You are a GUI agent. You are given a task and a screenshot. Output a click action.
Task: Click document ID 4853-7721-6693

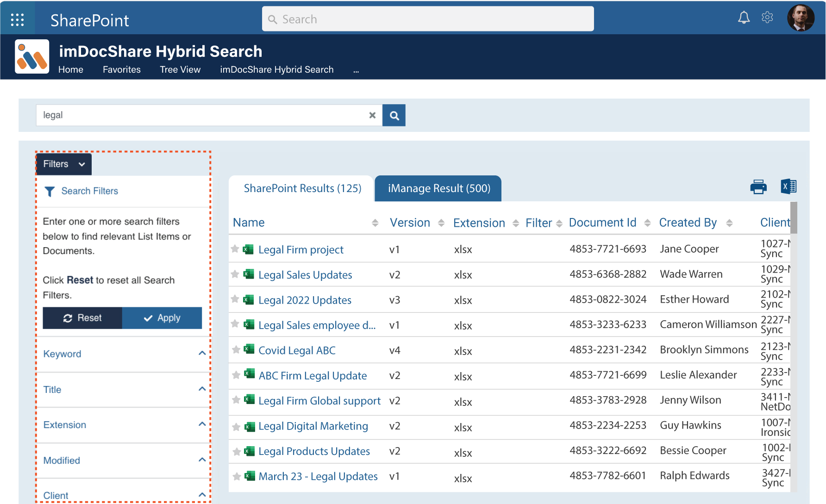click(x=608, y=249)
